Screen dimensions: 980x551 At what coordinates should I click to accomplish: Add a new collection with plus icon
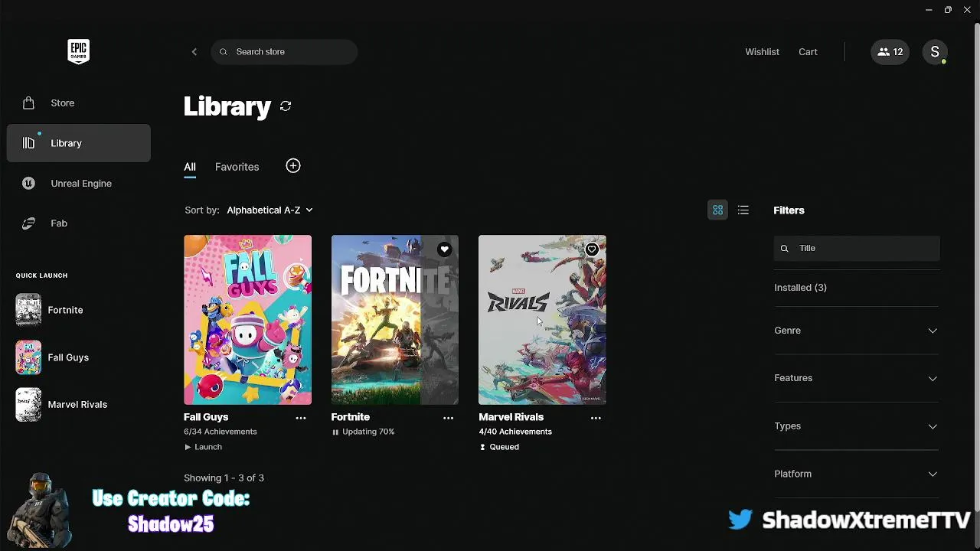293,166
